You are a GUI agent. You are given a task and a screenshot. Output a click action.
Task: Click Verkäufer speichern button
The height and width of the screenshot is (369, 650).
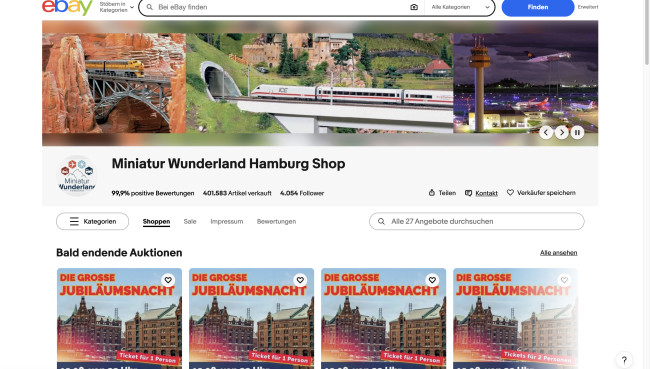(x=541, y=193)
